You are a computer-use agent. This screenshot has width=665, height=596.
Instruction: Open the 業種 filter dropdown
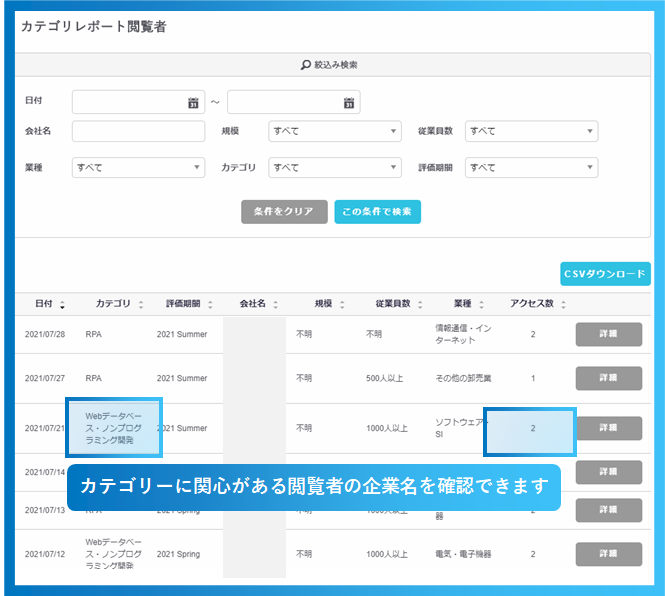138,168
